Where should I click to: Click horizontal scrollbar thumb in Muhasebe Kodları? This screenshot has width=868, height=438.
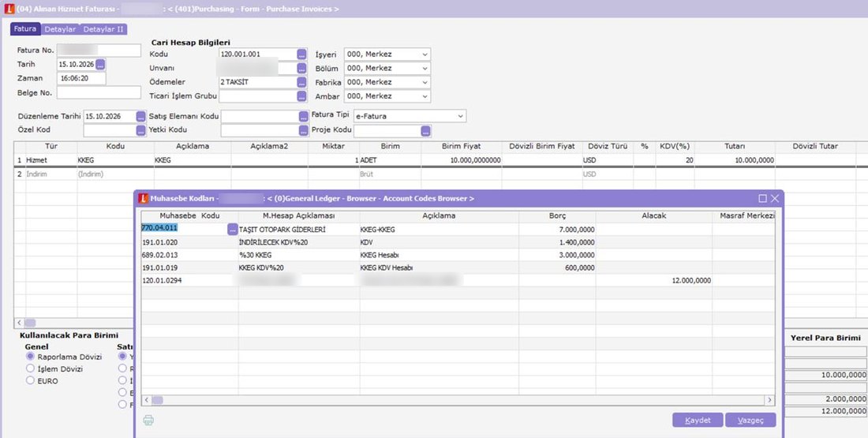(x=157, y=400)
